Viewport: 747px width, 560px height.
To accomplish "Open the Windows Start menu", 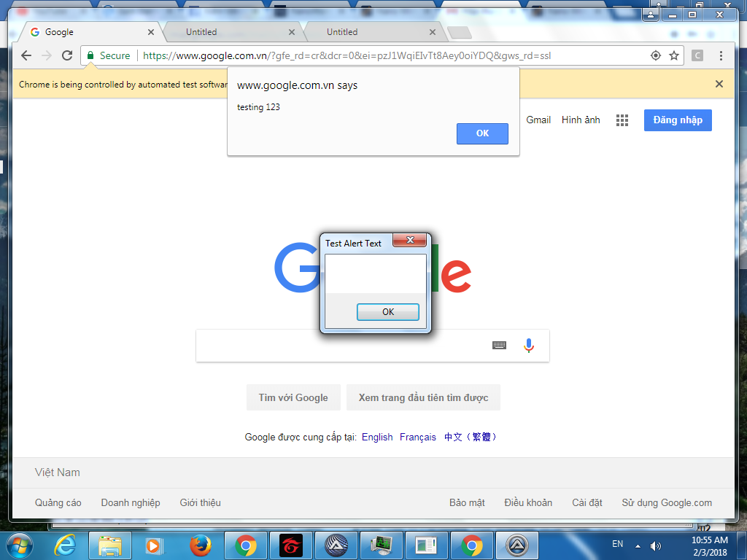I will pos(20,545).
